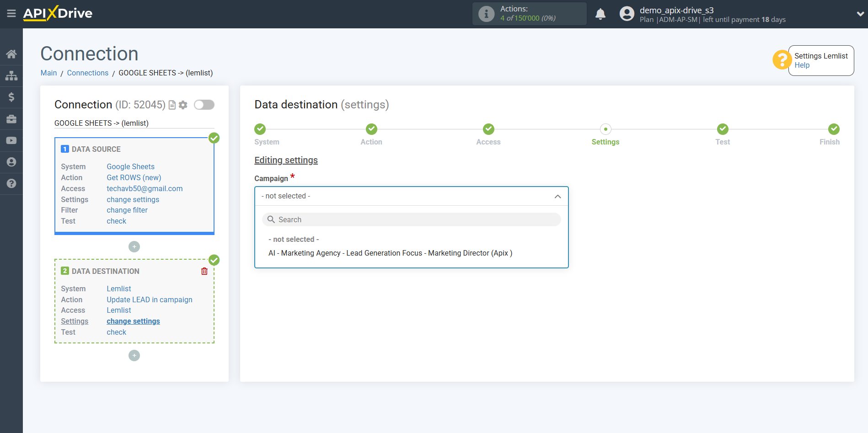Open the connections sitemap sidebar icon
Viewport: 868px width, 433px height.
11,75
